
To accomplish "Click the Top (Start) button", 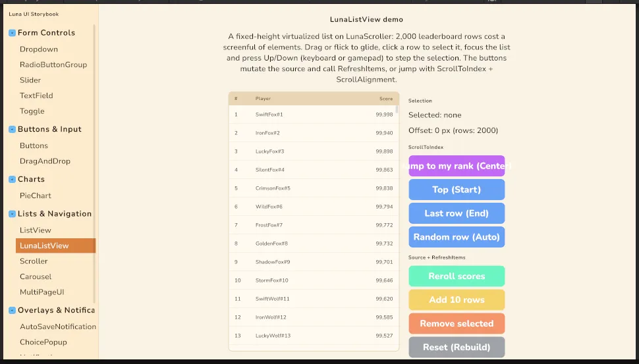I will click(457, 190).
